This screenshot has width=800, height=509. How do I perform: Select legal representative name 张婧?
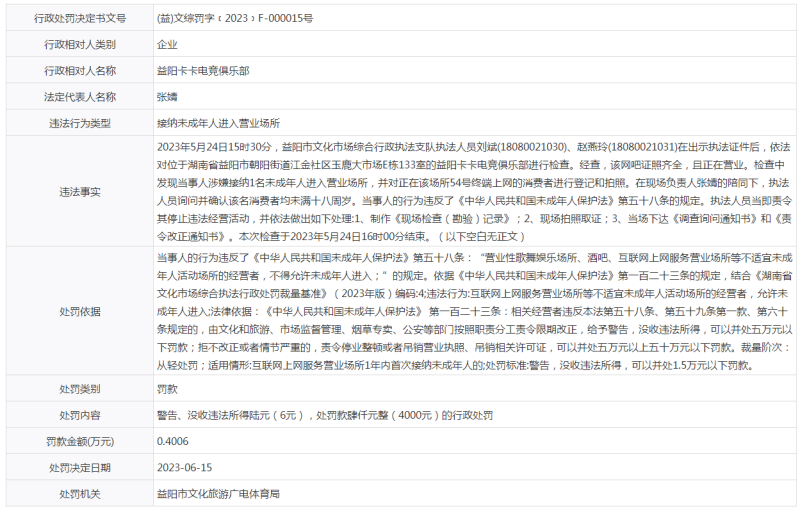(x=167, y=97)
